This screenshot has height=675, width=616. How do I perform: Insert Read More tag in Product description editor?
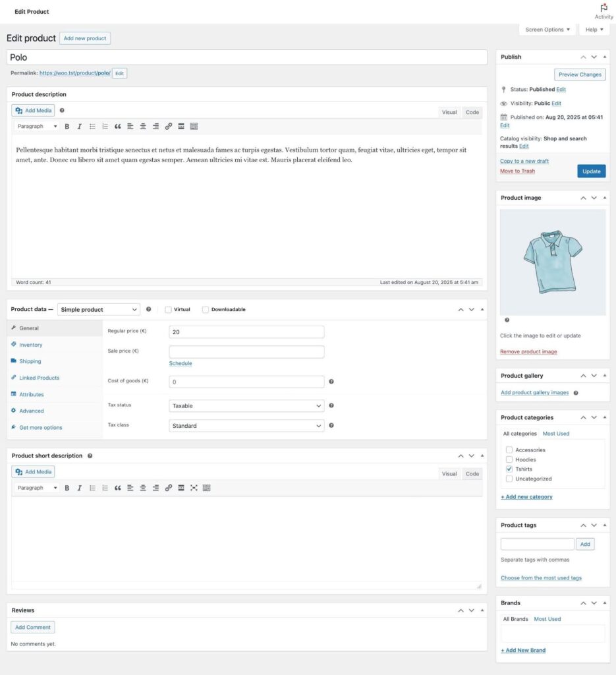(181, 126)
